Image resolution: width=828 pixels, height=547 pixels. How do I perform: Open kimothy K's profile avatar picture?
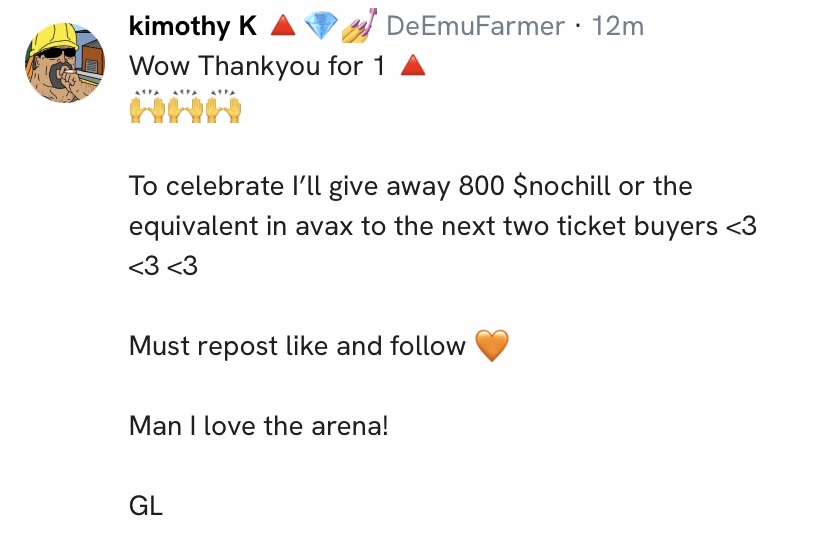64,61
